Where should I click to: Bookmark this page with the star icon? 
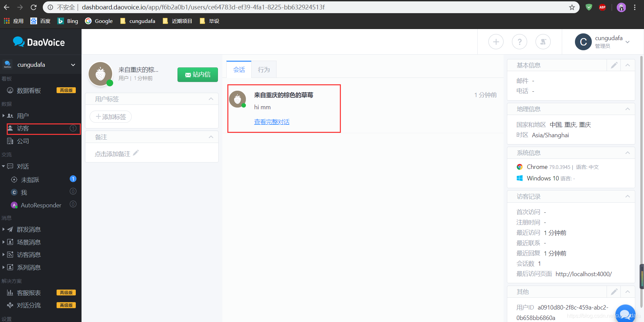(x=572, y=7)
